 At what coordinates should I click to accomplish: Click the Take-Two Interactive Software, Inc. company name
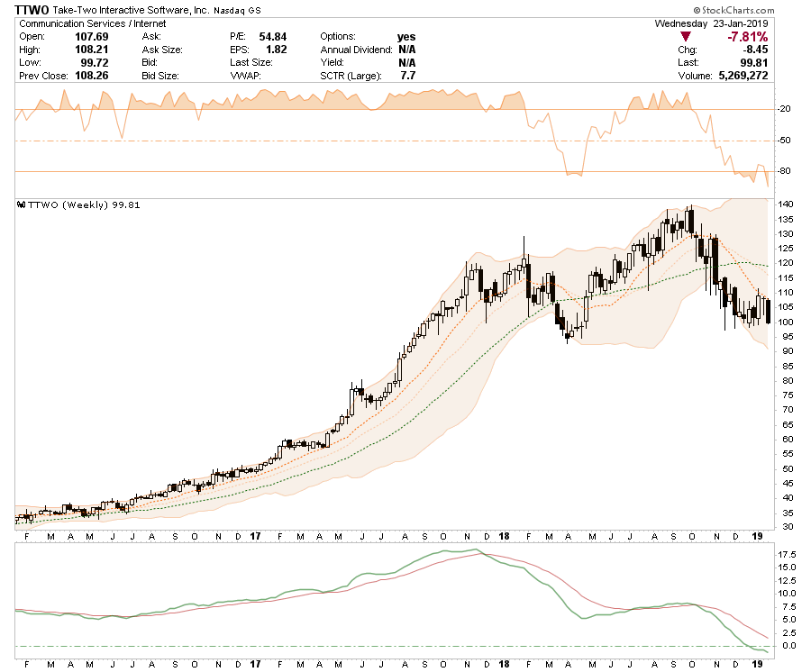pos(132,10)
